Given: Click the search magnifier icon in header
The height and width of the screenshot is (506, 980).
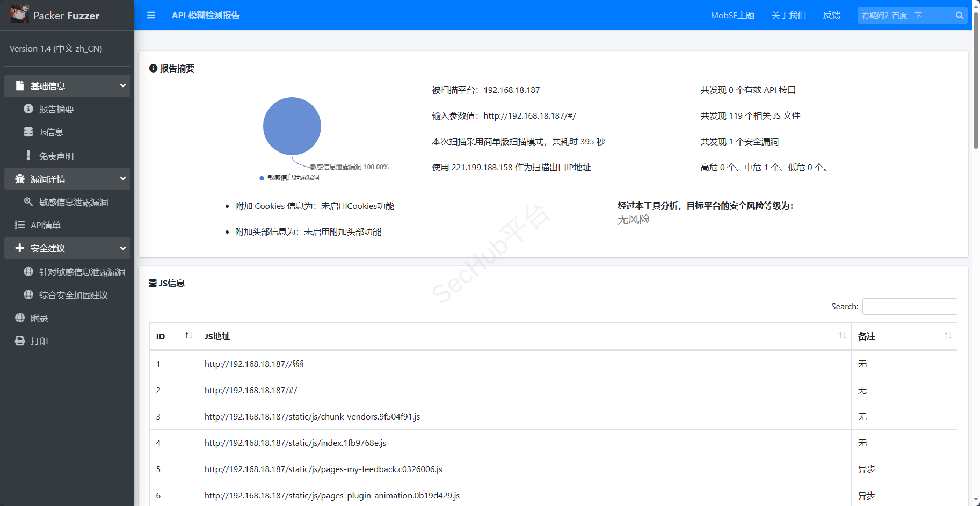Looking at the screenshot, I should (959, 16).
